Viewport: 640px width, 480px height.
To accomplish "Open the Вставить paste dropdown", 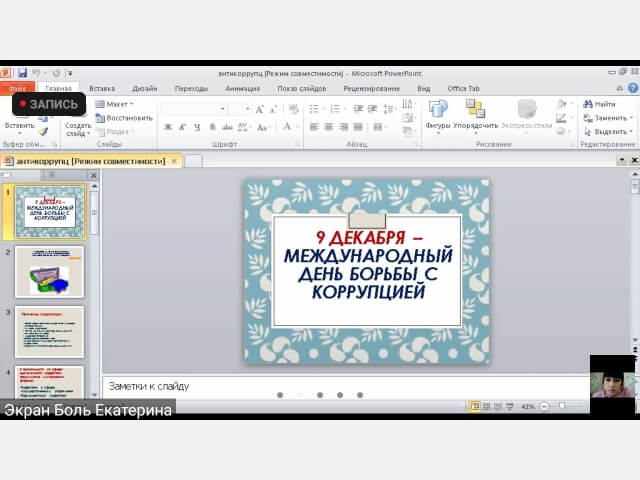I will pos(19,129).
